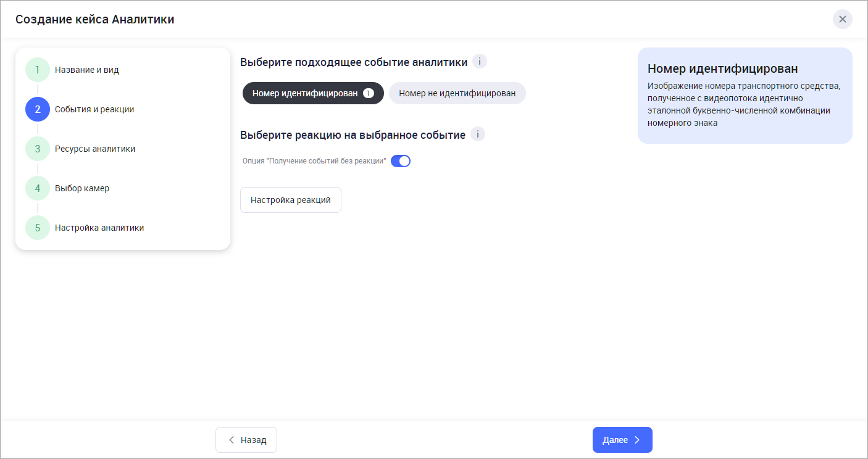This screenshot has height=459, width=868.
Task: Open the "Настройка аналитики" step
Action: [x=99, y=228]
